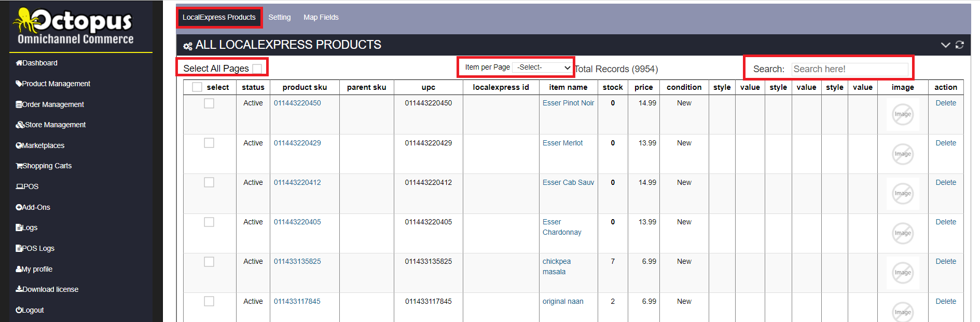This screenshot has height=322, width=980.
Task: Open My profile in sidebar
Action: 34,269
